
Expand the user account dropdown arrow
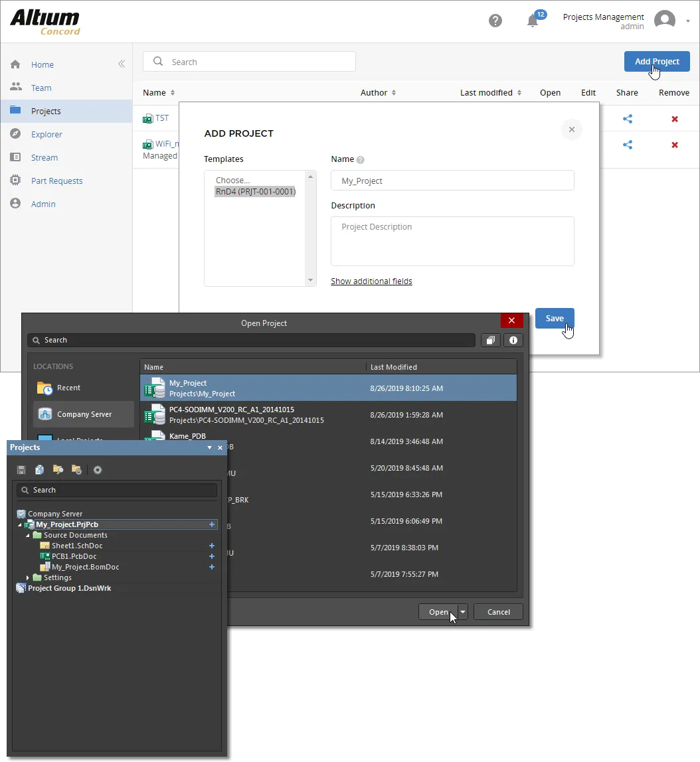pos(688,21)
